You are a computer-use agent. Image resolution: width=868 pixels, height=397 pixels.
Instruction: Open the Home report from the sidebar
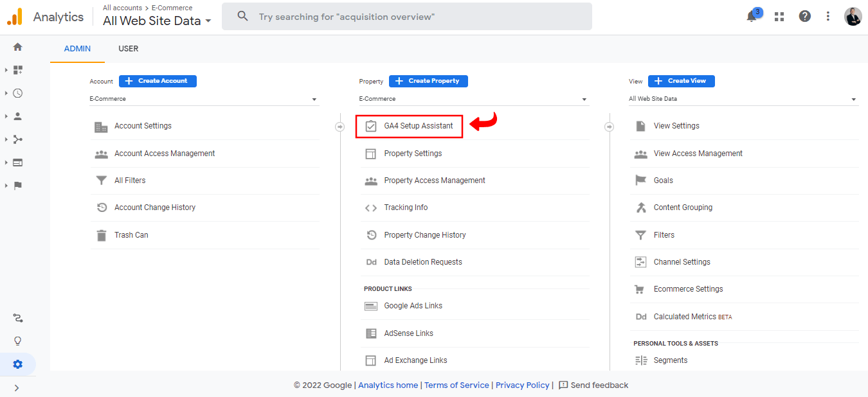(17, 47)
